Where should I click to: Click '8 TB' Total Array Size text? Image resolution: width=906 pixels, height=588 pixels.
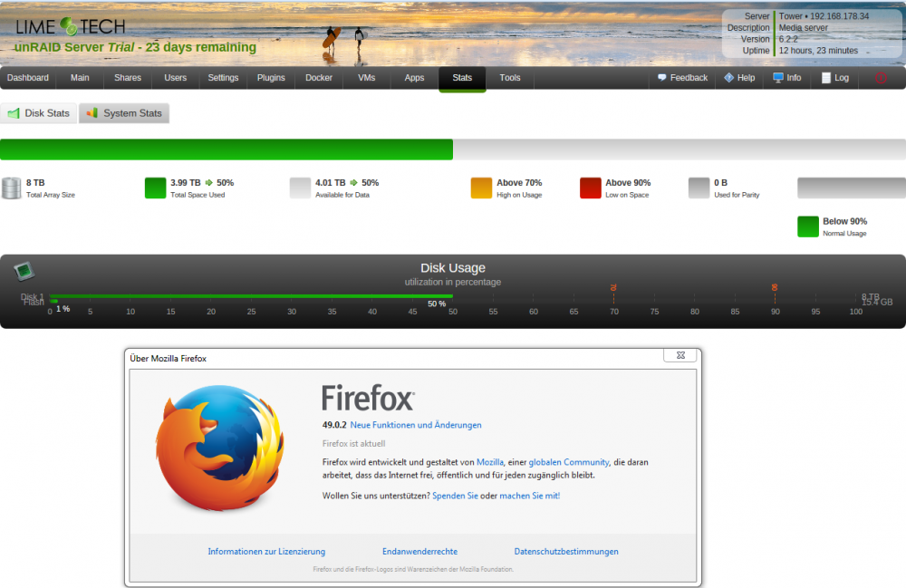coord(35,182)
